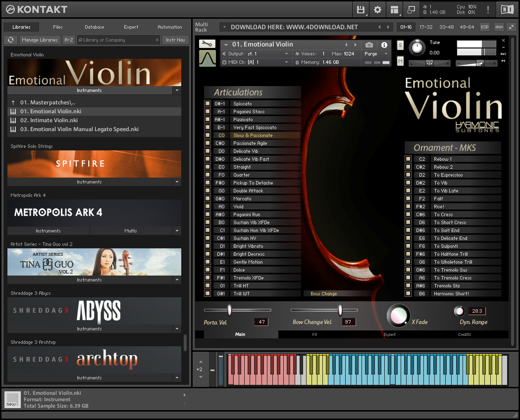Expand Emotional Violin library options arrow
520x420 pixels.
tap(177, 90)
